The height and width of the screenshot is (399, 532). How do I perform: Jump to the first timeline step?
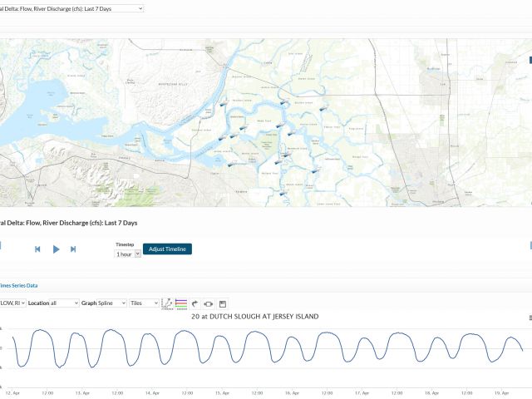pos(37,249)
